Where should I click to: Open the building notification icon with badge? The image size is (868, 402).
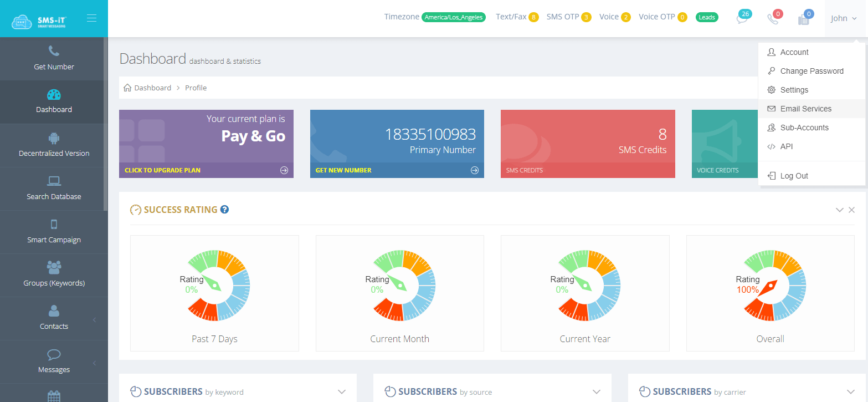coord(804,18)
